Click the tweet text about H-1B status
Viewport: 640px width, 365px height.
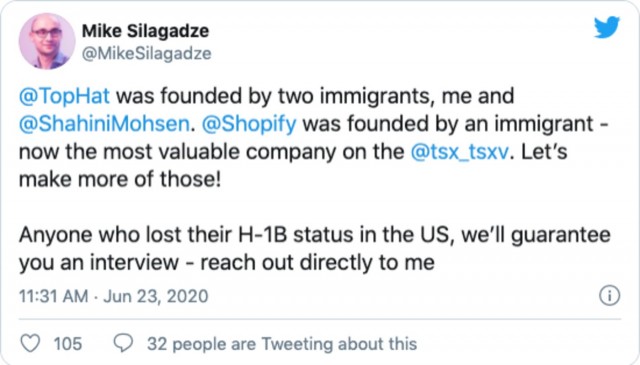point(315,248)
